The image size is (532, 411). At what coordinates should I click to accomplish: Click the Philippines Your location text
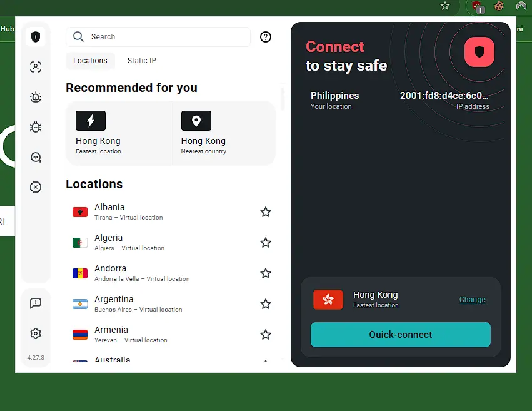pyautogui.click(x=334, y=101)
